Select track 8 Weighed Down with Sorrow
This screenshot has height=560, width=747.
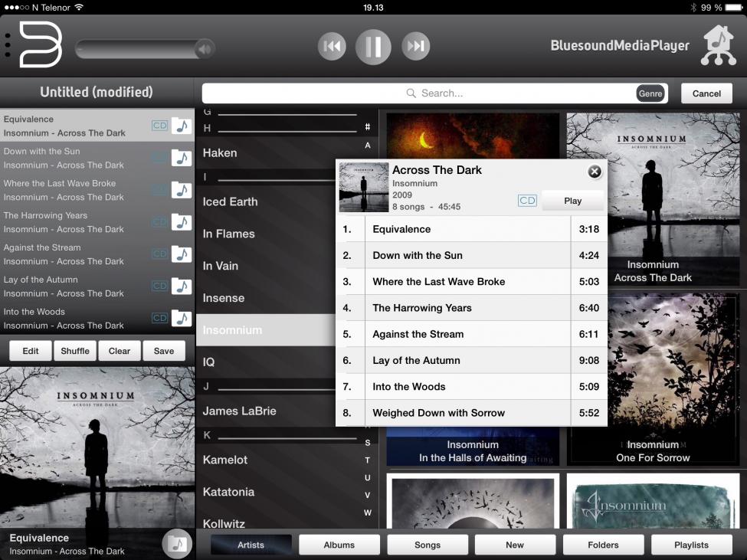472,413
